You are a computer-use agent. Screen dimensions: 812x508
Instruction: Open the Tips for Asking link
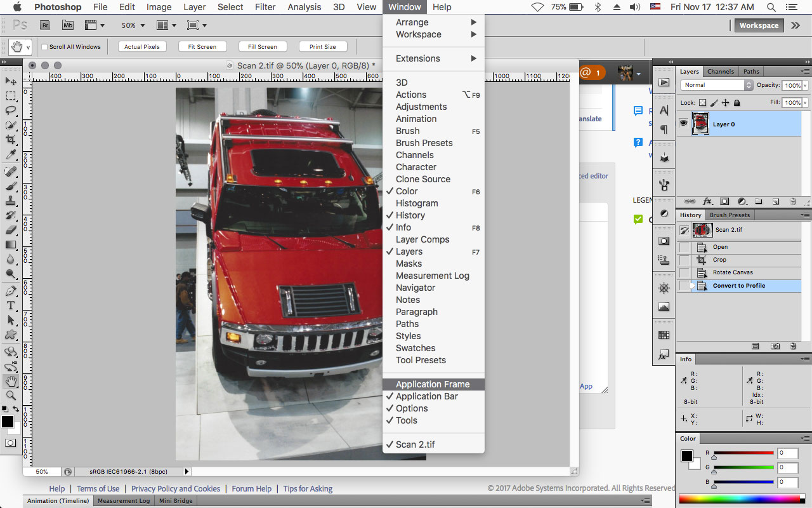click(x=308, y=488)
